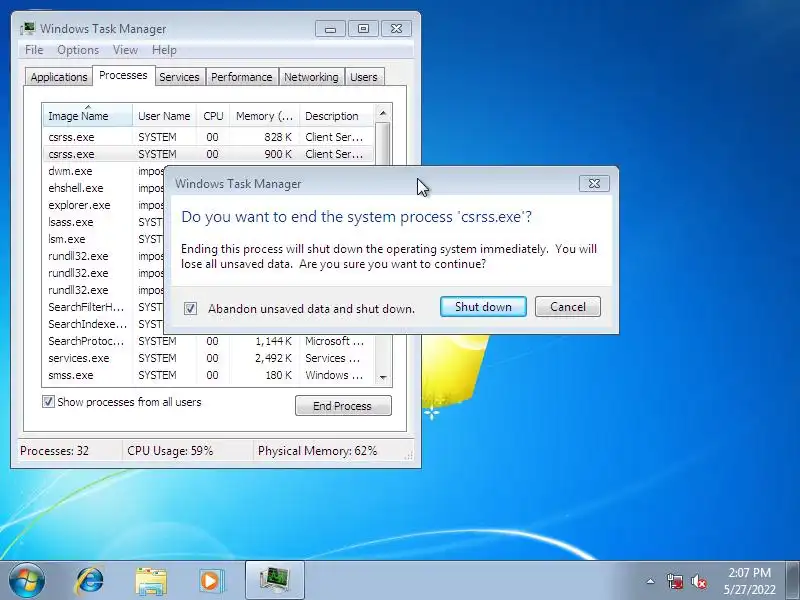Minimize the Windows Task Manager window

(331, 29)
